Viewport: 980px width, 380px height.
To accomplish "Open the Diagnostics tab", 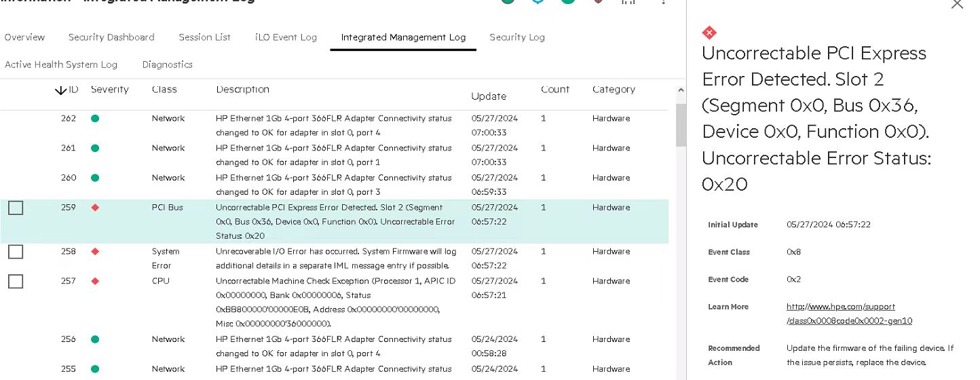I will pyautogui.click(x=167, y=64).
